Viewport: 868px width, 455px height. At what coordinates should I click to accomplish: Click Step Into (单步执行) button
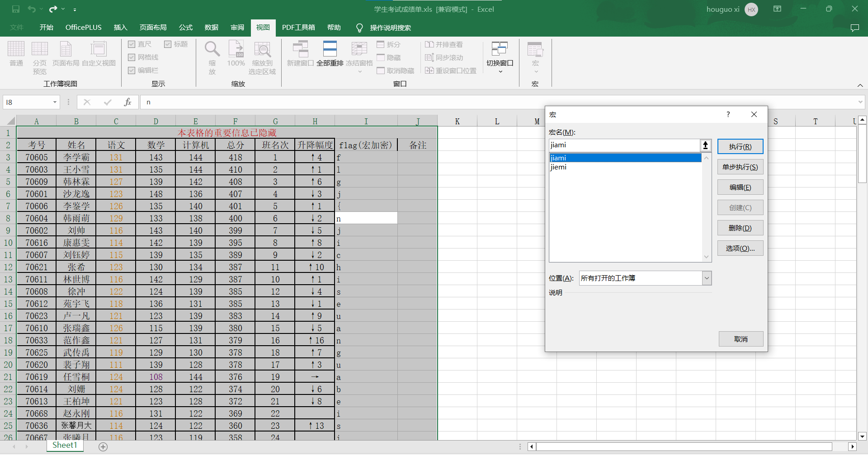[x=740, y=167]
